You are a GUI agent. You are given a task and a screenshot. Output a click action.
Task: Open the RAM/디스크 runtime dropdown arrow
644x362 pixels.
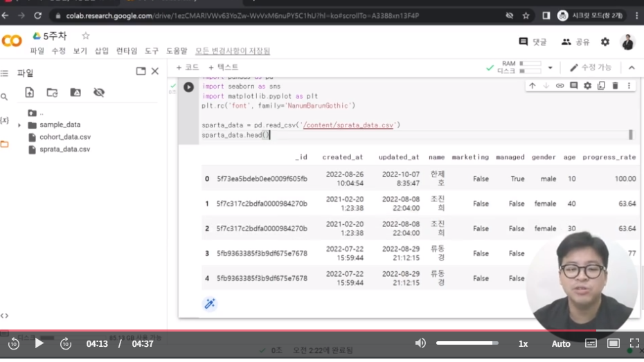click(550, 68)
